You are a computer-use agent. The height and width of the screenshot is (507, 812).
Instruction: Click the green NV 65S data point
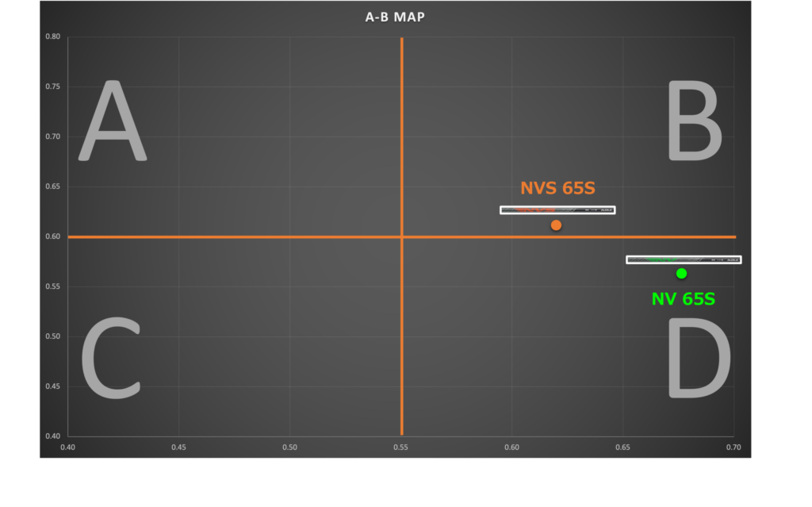tap(681, 274)
